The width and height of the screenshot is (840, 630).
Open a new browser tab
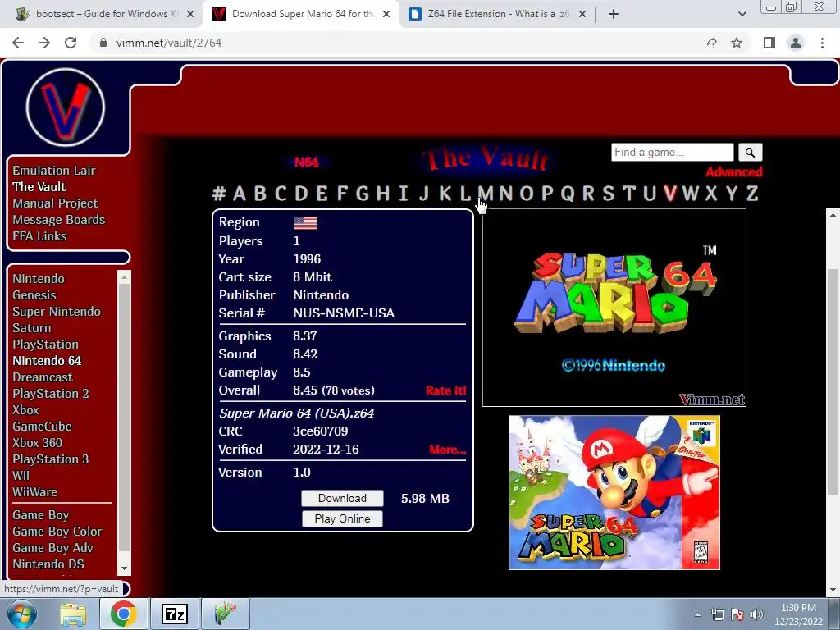tap(614, 14)
